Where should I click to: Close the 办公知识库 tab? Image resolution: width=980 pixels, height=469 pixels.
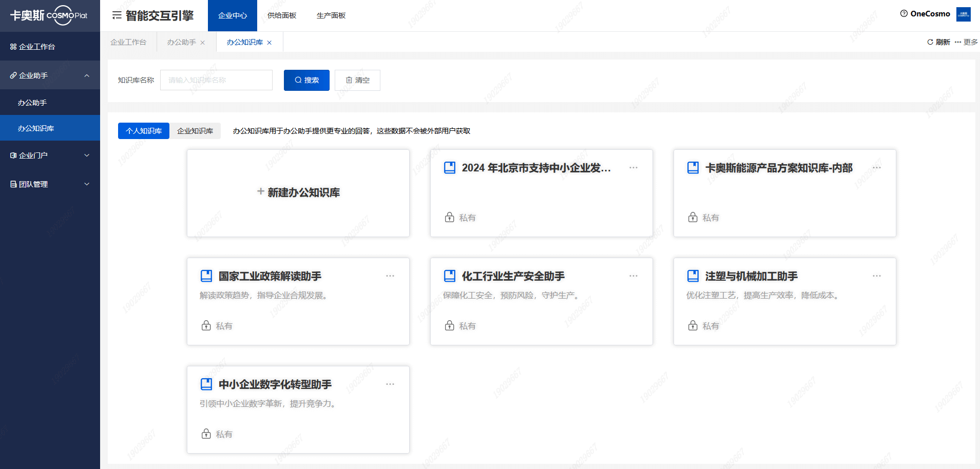(270, 43)
